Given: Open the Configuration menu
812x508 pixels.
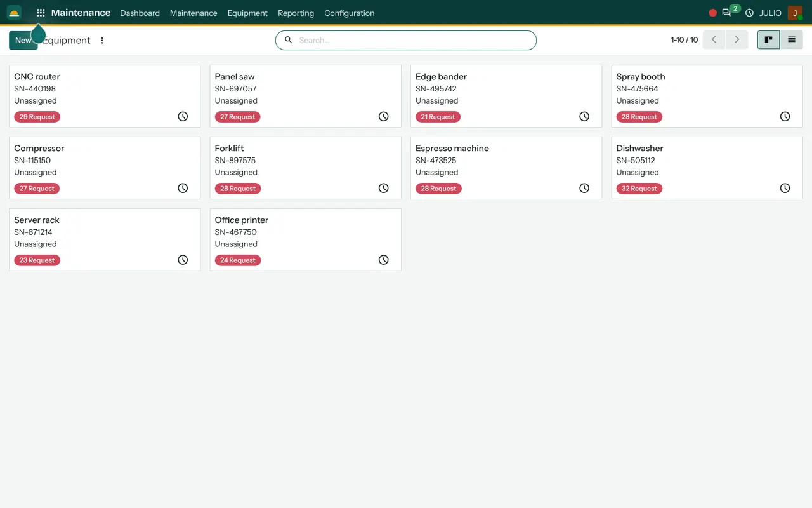Looking at the screenshot, I should pyautogui.click(x=349, y=13).
